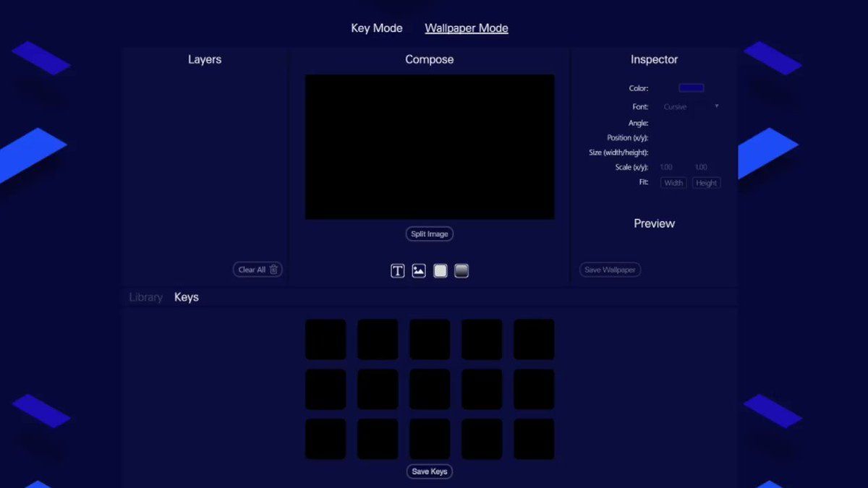The width and height of the screenshot is (868, 488).
Task: Select the first key in top row
Action: click(325, 339)
